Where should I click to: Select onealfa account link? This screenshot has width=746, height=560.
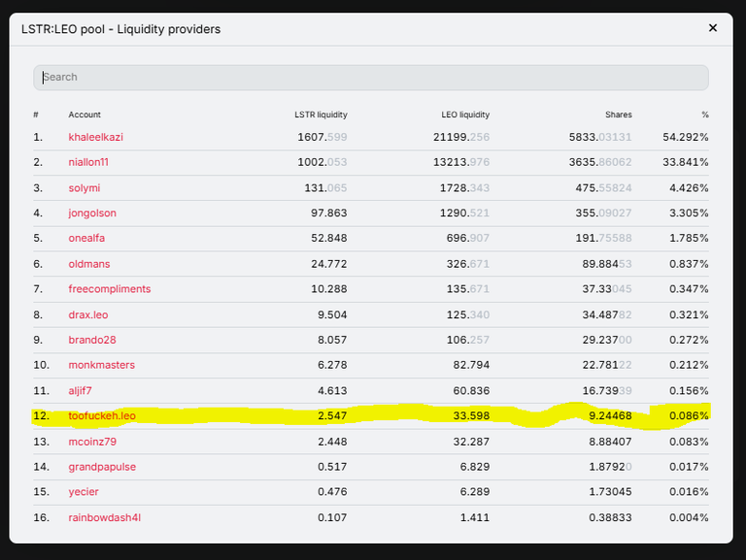point(86,238)
